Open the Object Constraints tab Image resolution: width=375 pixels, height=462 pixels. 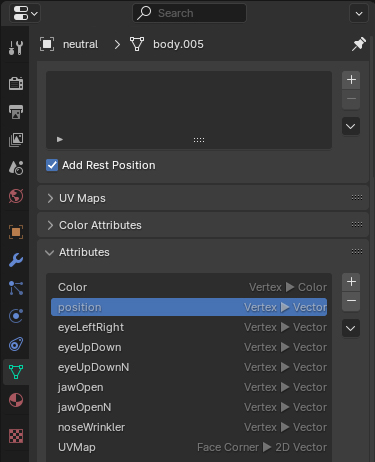click(16, 344)
